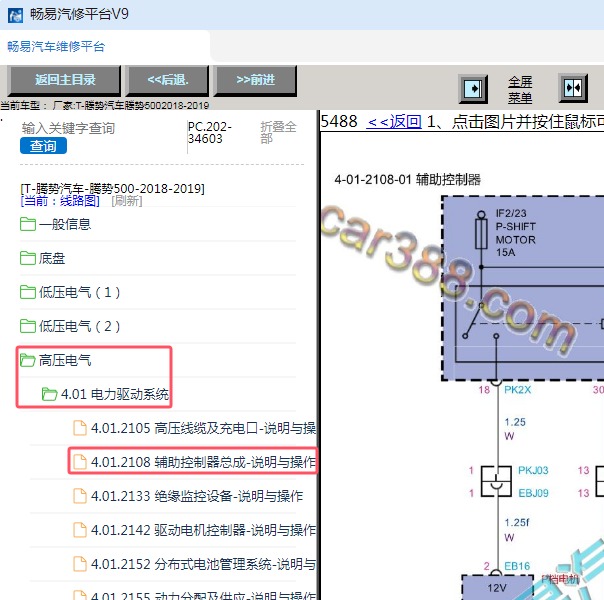
Task: Click the 底盘 folder icon
Action: 28,258
